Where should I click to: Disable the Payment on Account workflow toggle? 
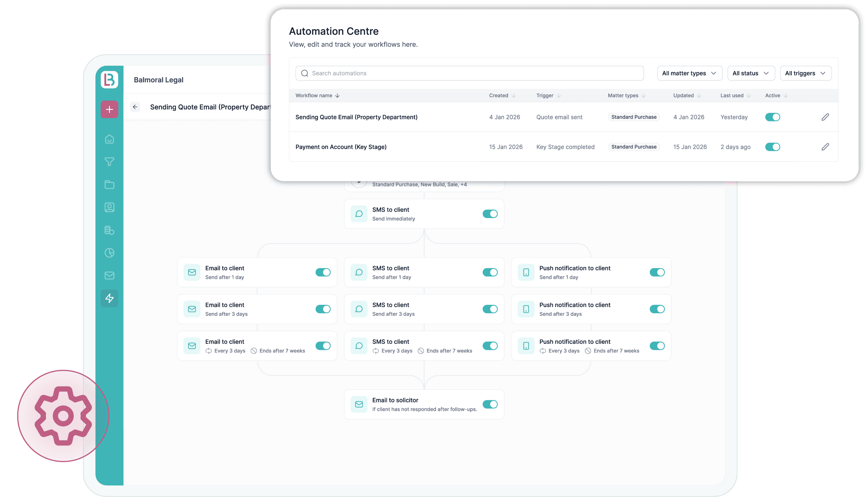(773, 147)
